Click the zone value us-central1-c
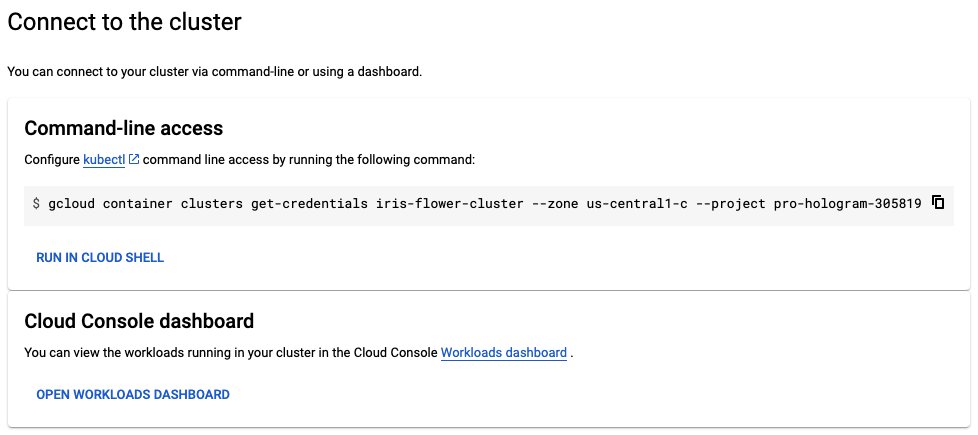The height and width of the screenshot is (435, 978). pyautogui.click(x=637, y=203)
